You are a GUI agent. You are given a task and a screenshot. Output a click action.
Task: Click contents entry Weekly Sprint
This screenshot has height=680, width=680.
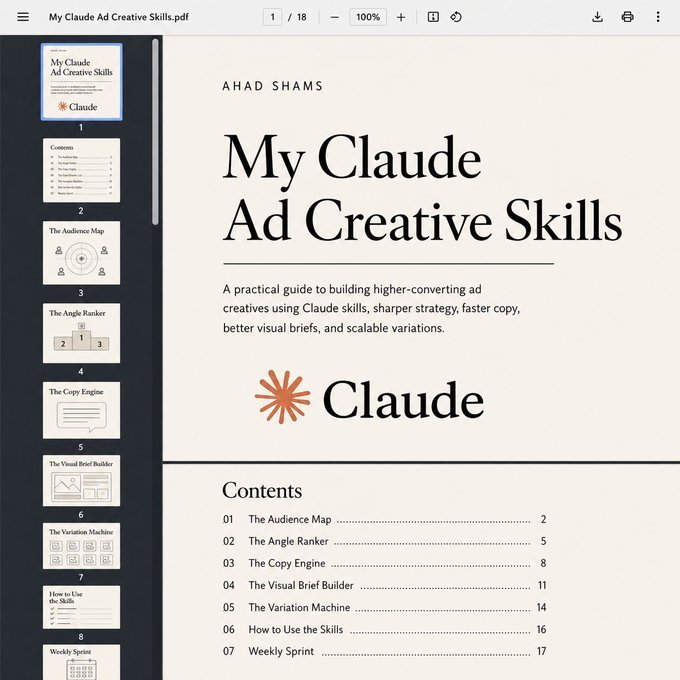[384, 651]
